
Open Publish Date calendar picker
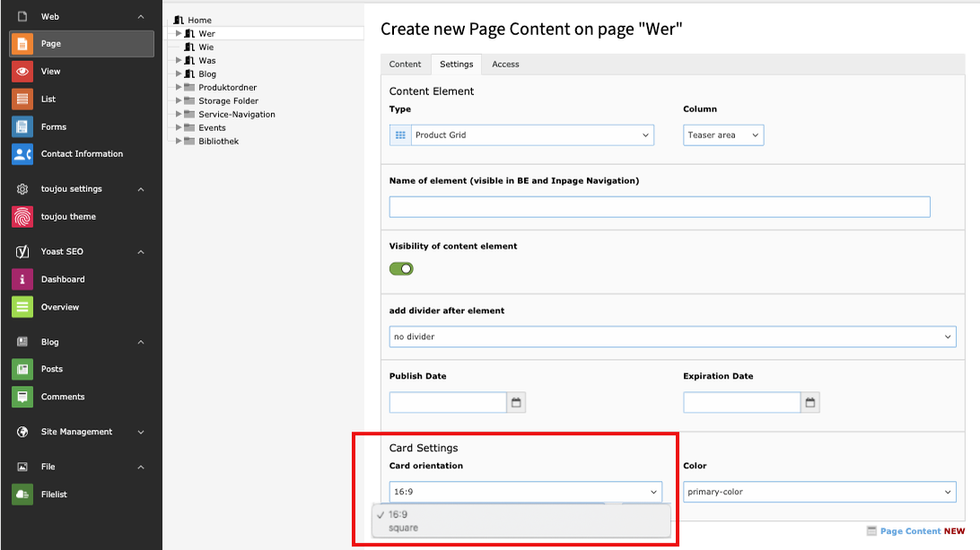[x=516, y=403]
